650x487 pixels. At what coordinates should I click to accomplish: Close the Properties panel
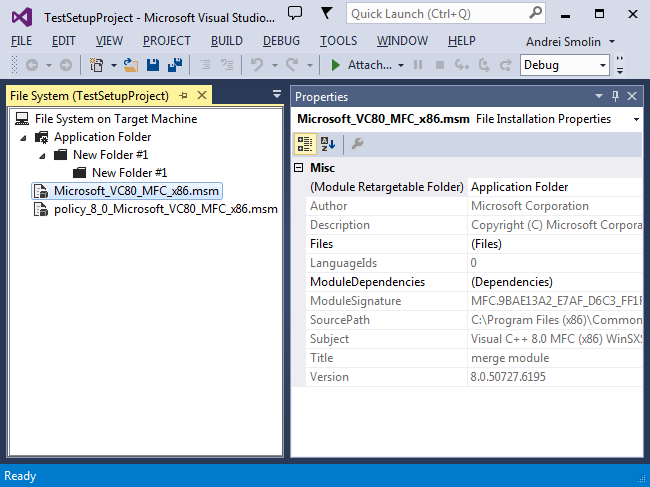632,96
